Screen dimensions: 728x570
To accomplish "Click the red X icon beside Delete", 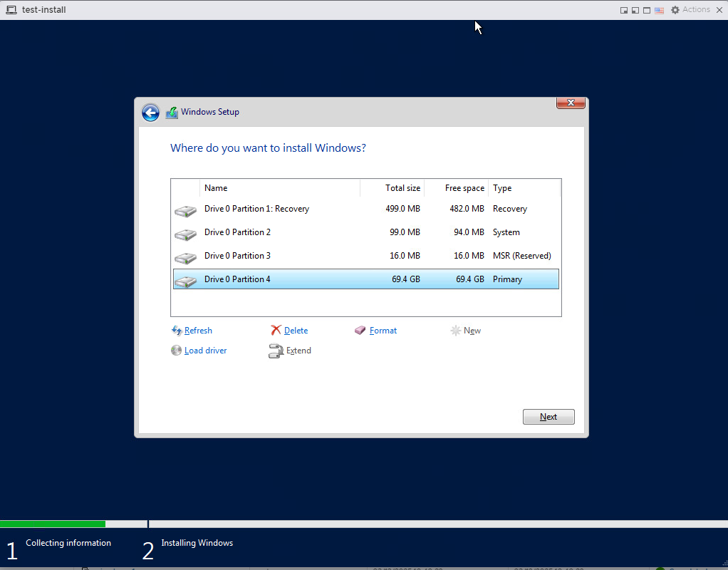I will tap(276, 330).
